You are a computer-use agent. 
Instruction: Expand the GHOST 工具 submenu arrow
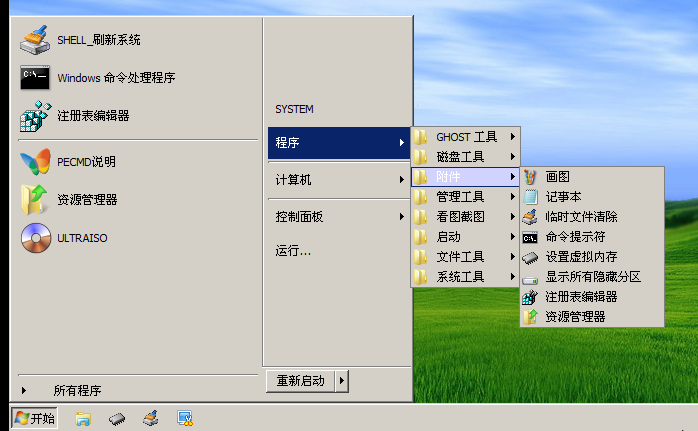tap(513, 137)
